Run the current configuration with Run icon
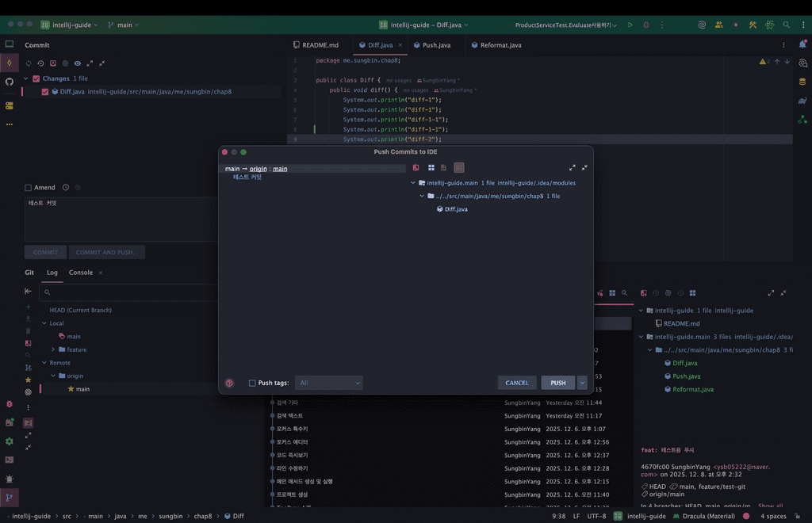This screenshot has width=812, height=523. (x=630, y=25)
